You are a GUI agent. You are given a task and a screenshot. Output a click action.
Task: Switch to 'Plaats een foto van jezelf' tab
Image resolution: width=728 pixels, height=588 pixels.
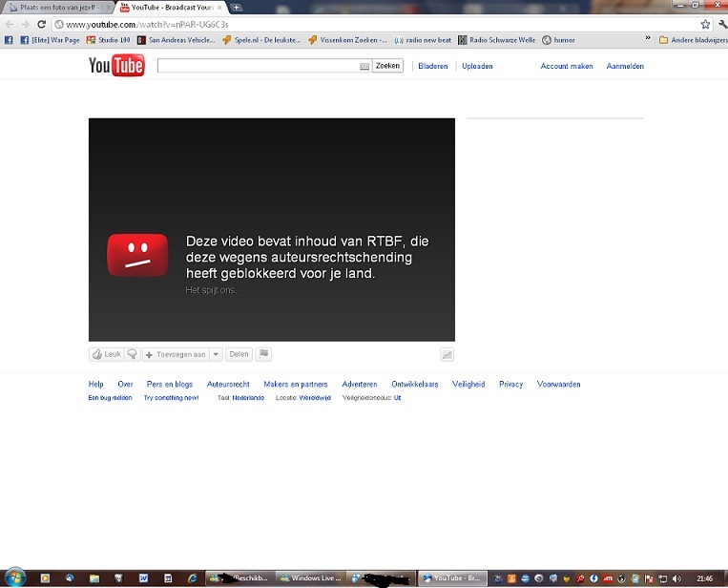tap(57, 7)
